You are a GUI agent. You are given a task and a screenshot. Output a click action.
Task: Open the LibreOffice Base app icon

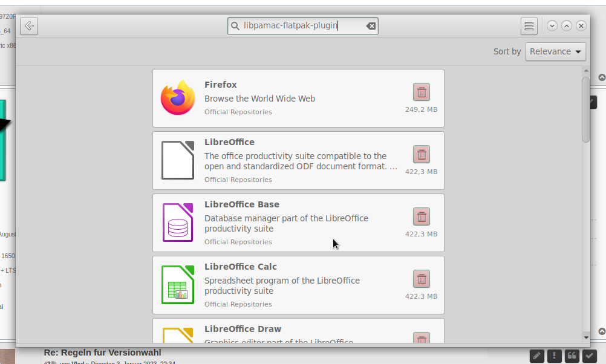click(178, 223)
